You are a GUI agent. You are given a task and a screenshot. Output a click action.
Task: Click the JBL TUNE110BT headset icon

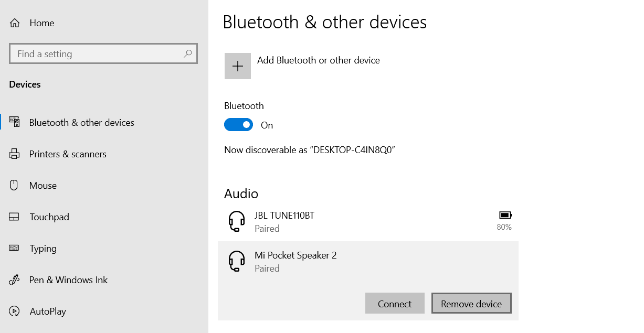pyautogui.click(x=237, y=221)
